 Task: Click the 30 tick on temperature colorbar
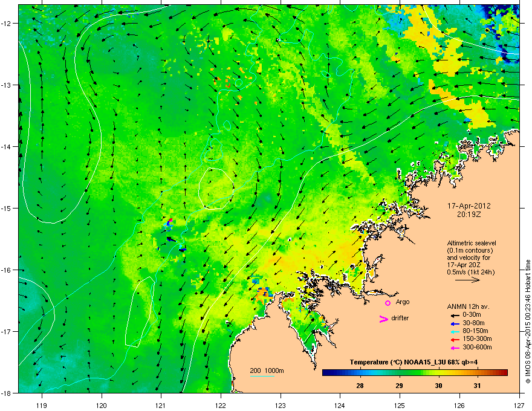click(438, 386)
